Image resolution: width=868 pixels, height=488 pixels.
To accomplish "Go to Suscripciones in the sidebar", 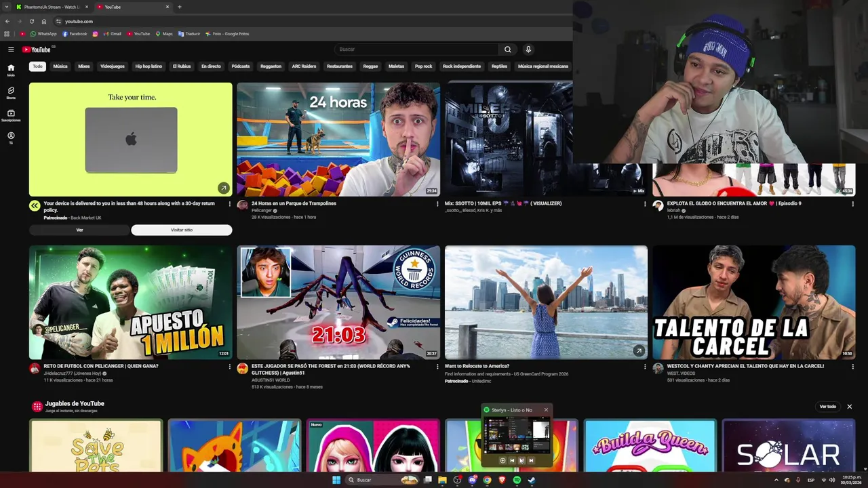I will tap(11, 115).
